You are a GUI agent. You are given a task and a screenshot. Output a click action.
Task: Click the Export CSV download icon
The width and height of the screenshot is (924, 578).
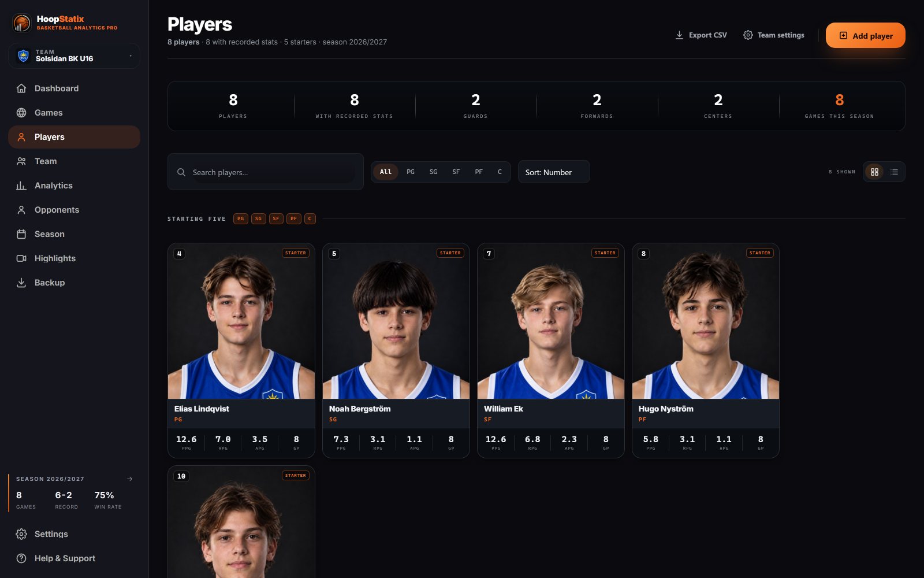(x=679, y=35)
